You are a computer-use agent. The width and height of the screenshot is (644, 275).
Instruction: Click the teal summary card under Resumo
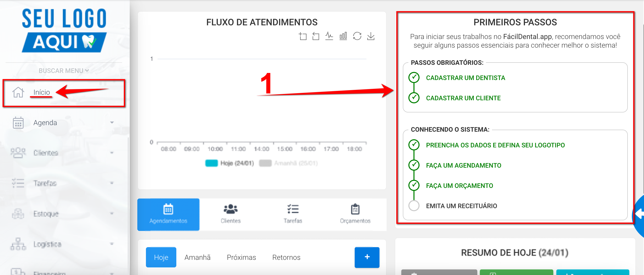point(593,272)
